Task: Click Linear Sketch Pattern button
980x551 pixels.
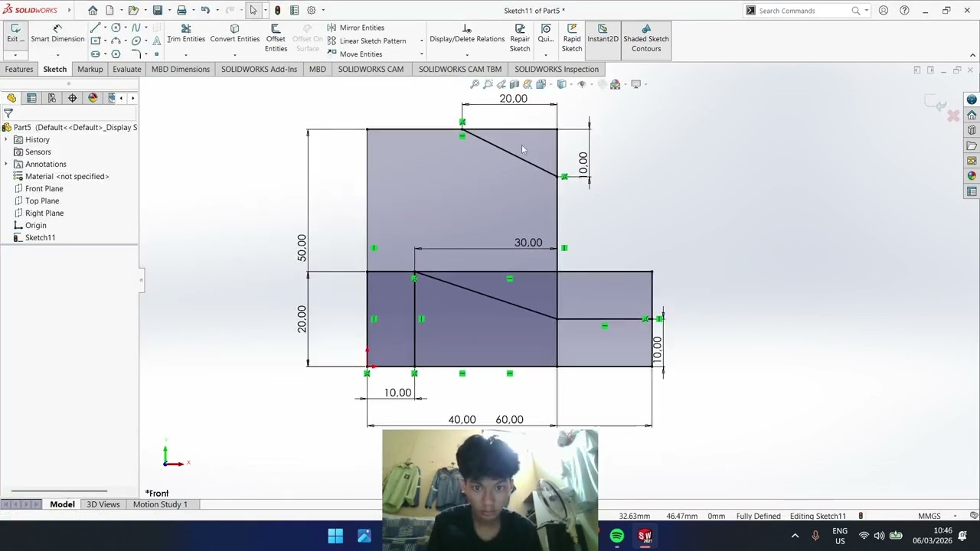Action: tap(366, 41)
